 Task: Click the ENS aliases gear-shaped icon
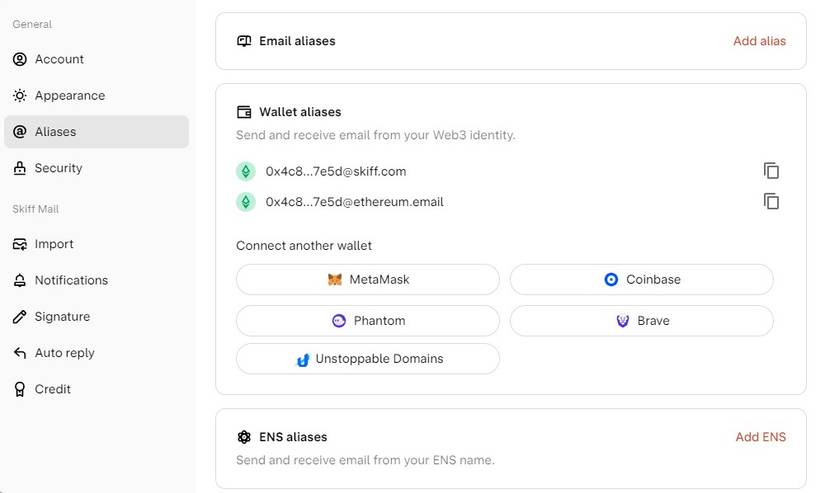pyautogui.click(x=244, y=437)
